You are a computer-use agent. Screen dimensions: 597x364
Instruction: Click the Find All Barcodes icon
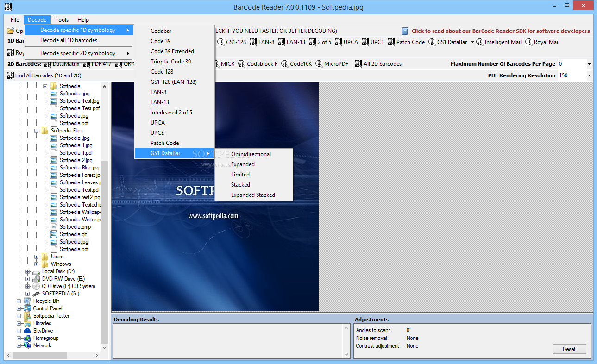coord(10,75)
